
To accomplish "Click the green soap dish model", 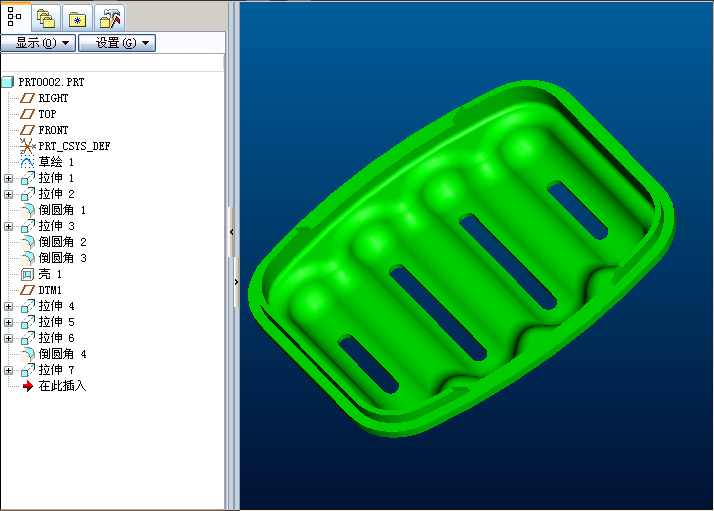I will 460,260.
